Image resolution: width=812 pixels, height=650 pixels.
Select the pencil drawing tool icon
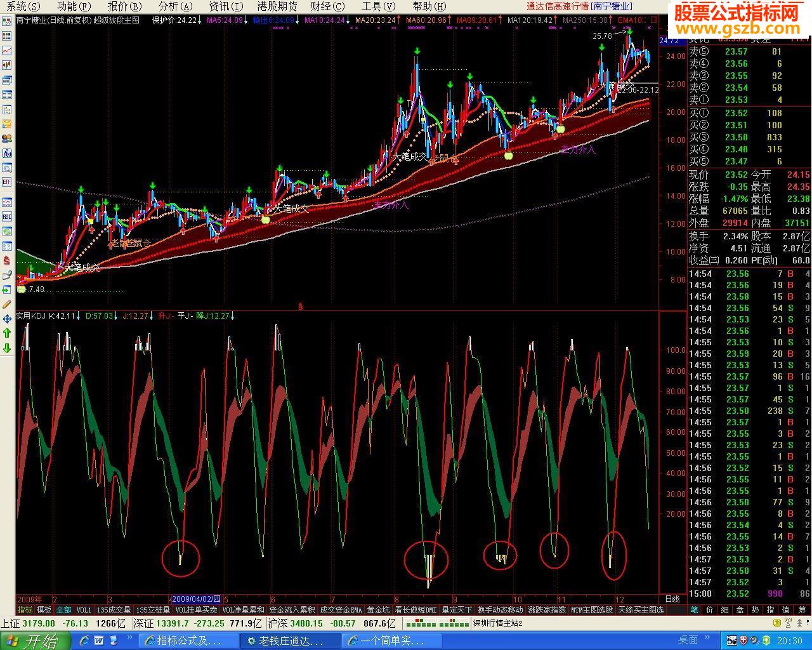pyautogui.click(x=7, y=305)
